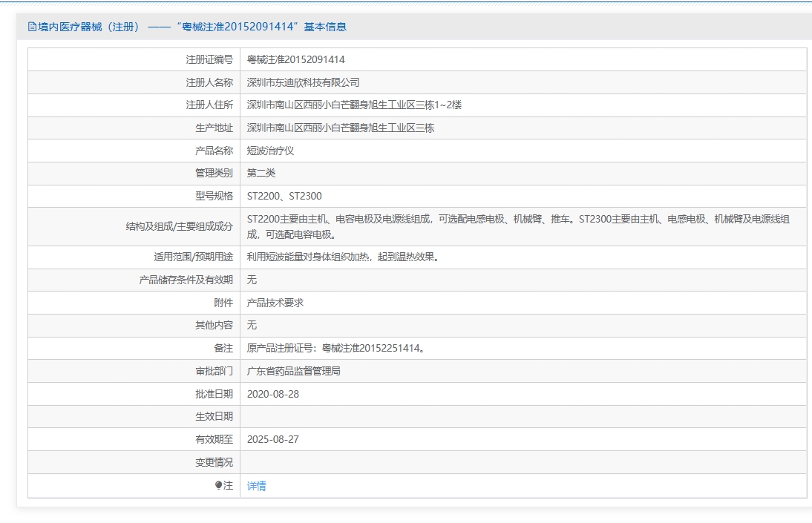Click the 无 value in 其他内容 row

pyautogui.click(x=252, y=325)
